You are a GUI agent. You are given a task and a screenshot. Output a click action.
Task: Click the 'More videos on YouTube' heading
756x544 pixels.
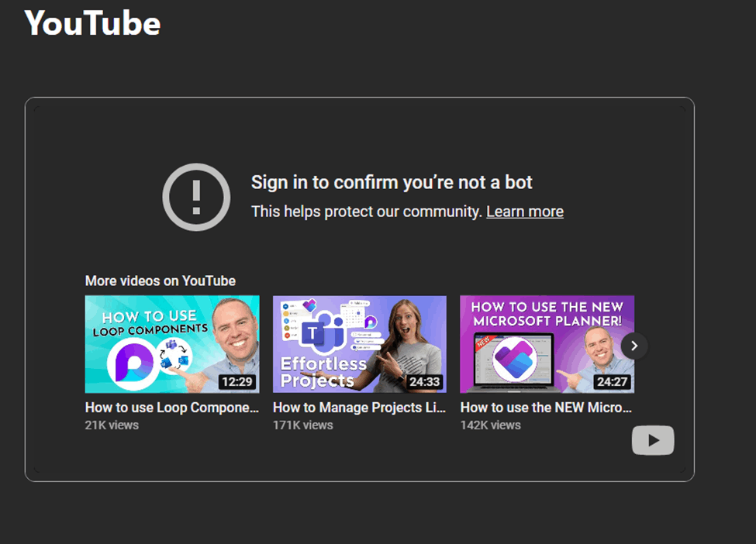tap(160, 281)
